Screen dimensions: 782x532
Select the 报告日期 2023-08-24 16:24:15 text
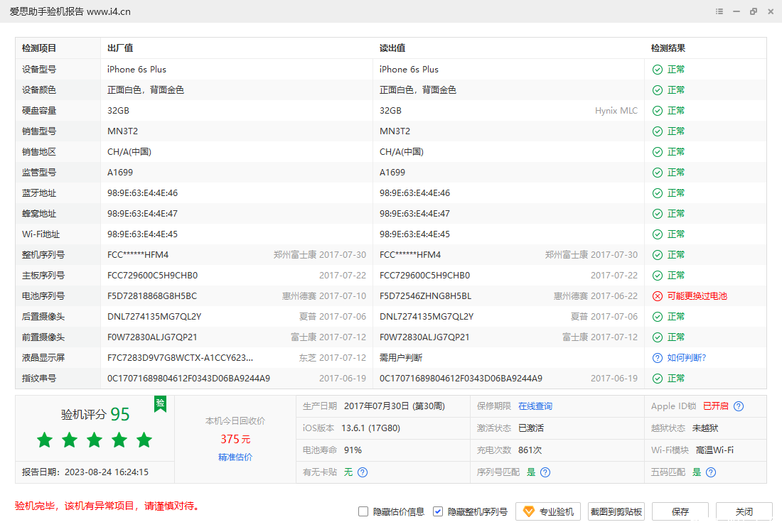85,472
